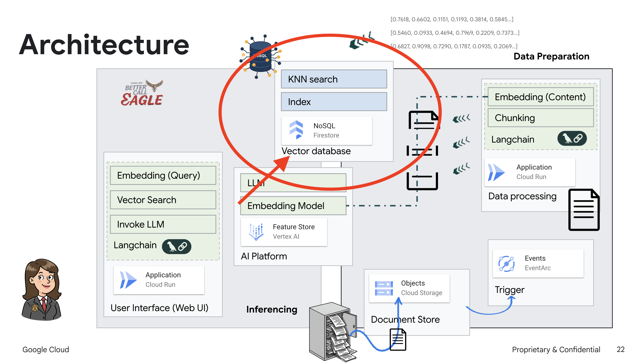This screenshot has height=364, width=637.
Task: Select the Index box
Action: pyautogui.click(x=334, y=102)
